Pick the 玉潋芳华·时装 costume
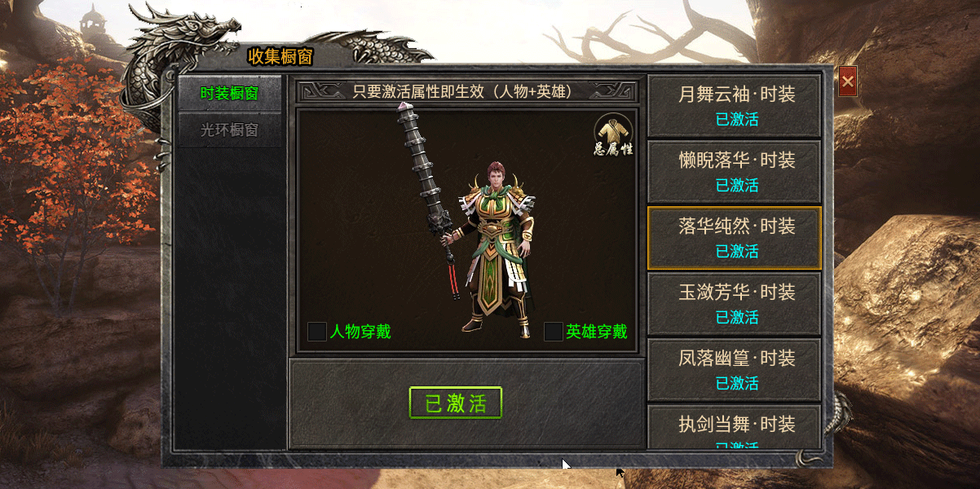 [734, 304]
